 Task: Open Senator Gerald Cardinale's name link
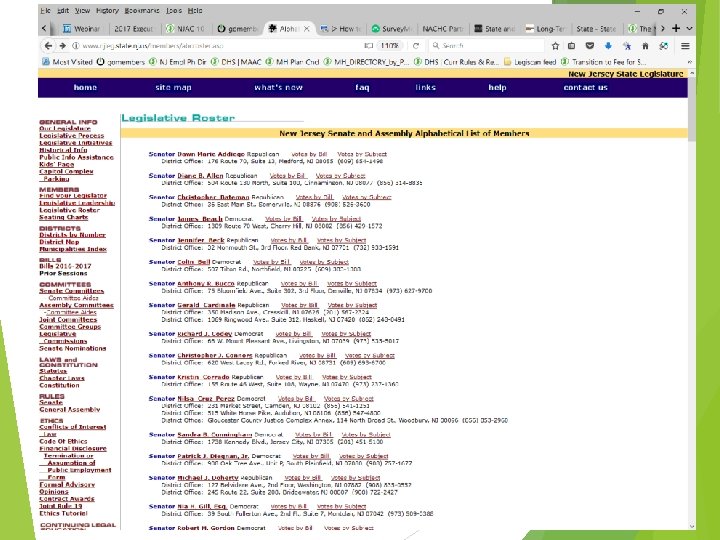[206, 305]
